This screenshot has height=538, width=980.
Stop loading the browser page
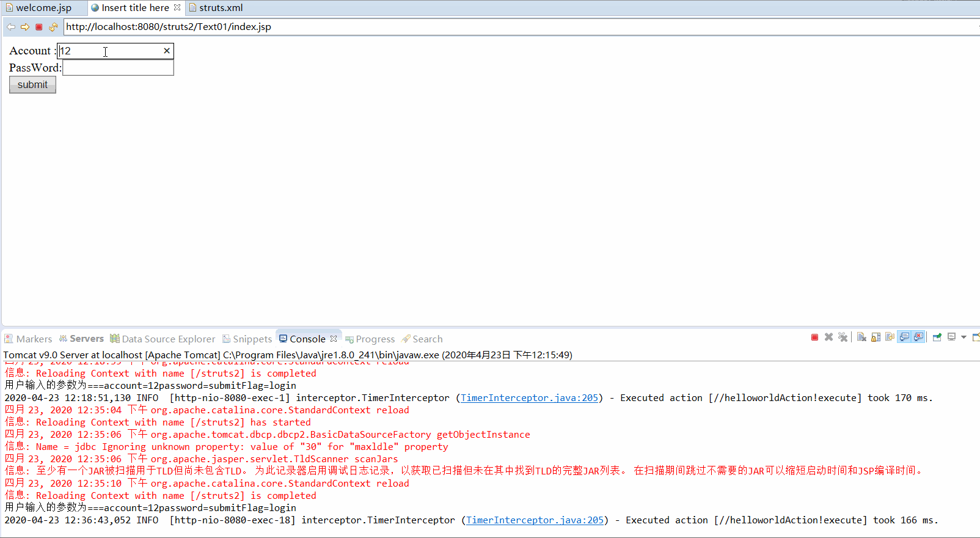39,27
